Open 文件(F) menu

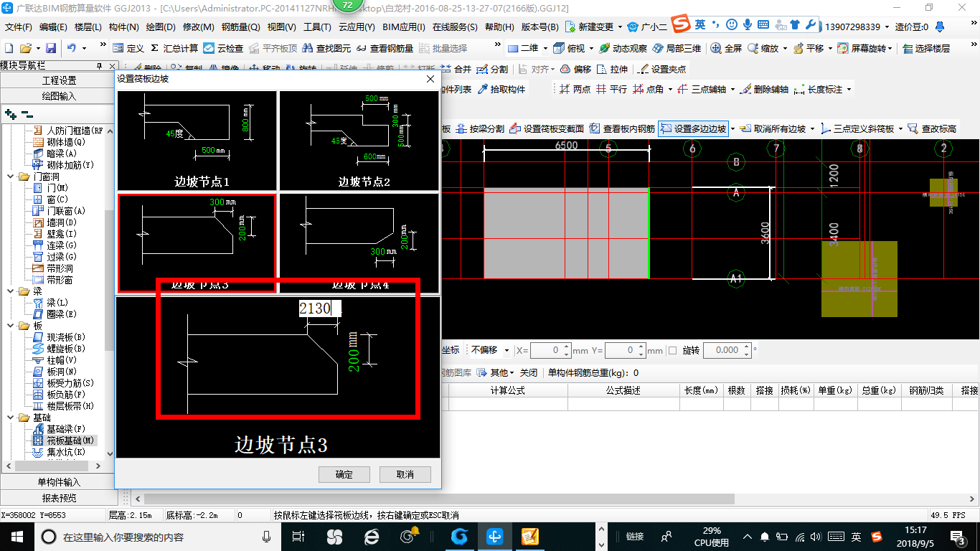19,27
